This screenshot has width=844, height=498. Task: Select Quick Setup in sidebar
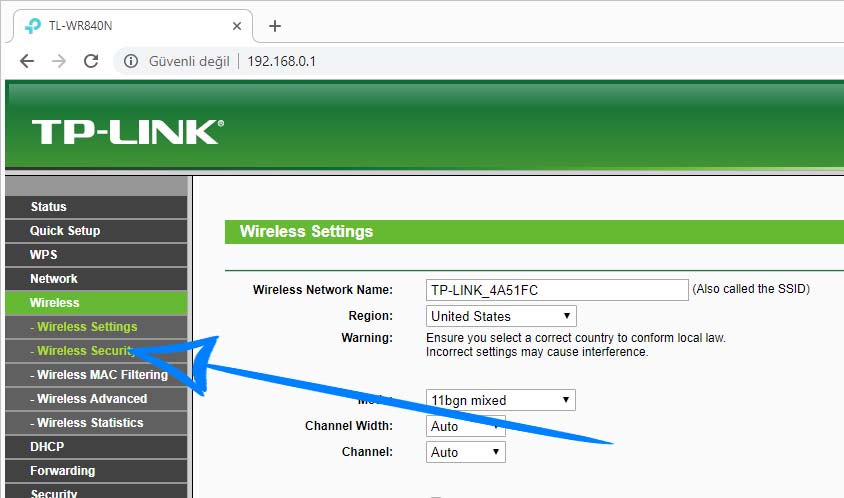click(x=65, y=231)
